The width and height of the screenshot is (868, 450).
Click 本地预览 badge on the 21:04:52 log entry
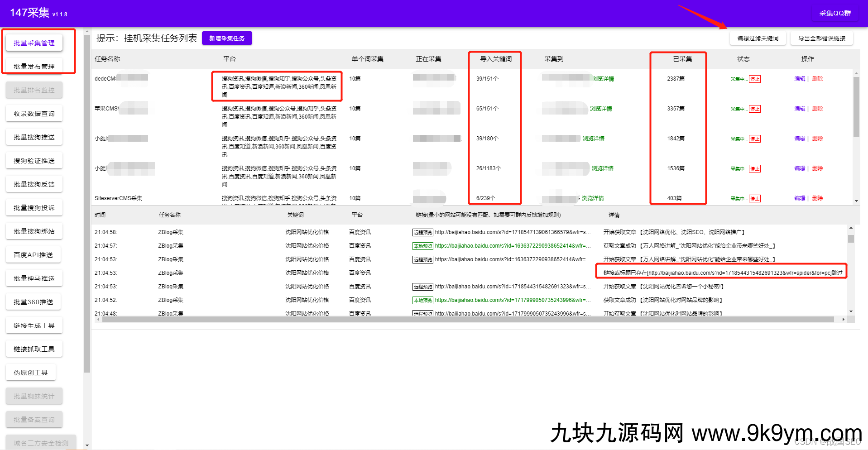point(422,301)
